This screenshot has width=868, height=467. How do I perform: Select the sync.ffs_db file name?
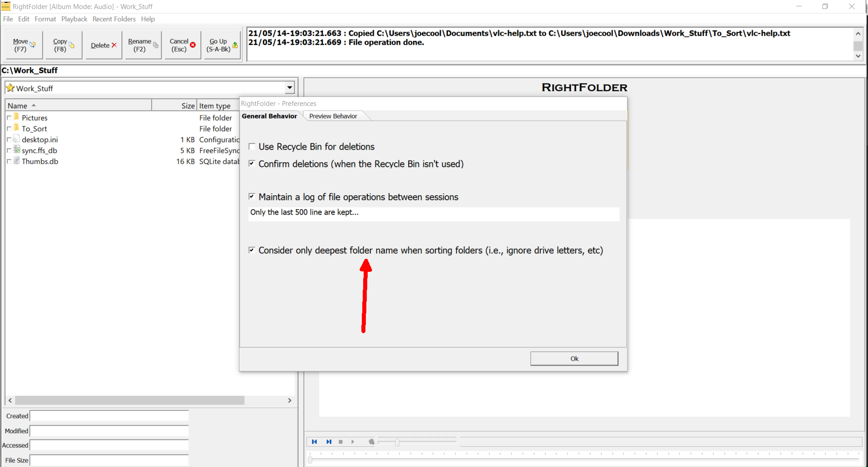pyautogui.click(x=39, y=151)
